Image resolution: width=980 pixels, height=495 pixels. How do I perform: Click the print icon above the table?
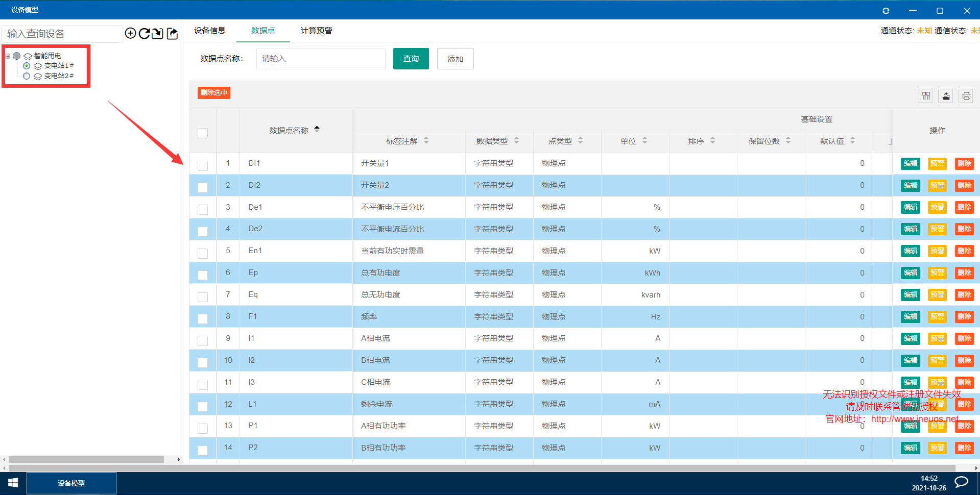pyautogui.click(x=966, y=96)
